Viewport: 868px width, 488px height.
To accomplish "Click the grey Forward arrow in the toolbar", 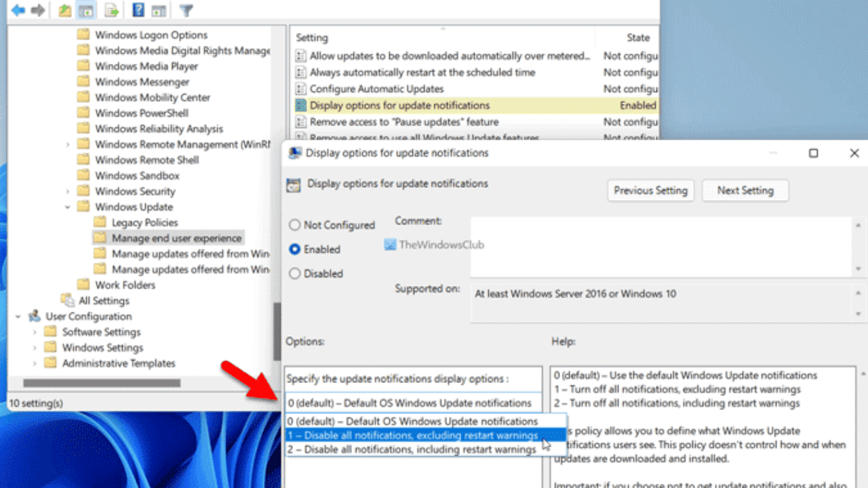I will click(x=38, y=10).
